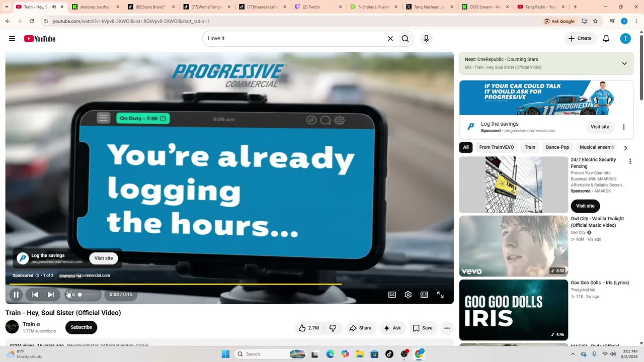The width and height of the screenshot is (644, 362).
Task: Go to the YouTube home logo
Action: tap(39, 39)
